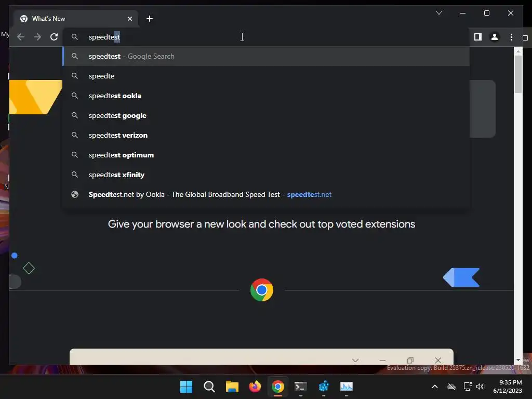Screen dimensions: 532x399
Task: Click the address bar with speedtest text
Action: tap(267, 37)
